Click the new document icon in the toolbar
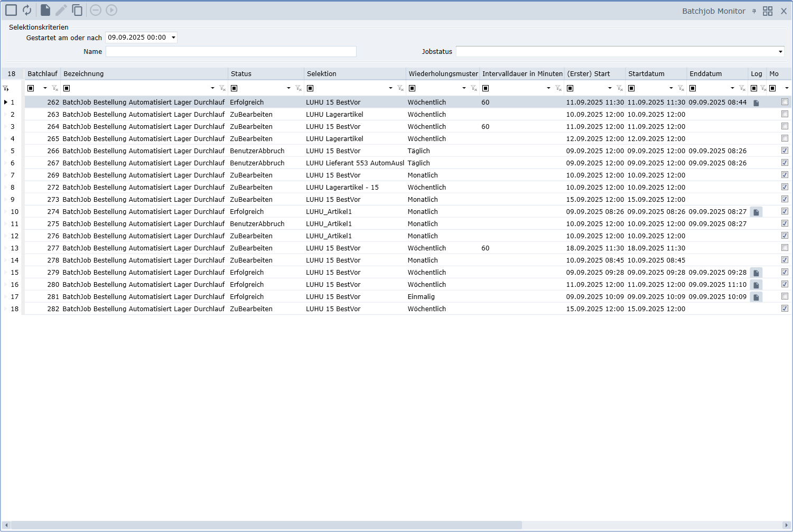Viewport: 793px width, 532px height. (45, 10)
